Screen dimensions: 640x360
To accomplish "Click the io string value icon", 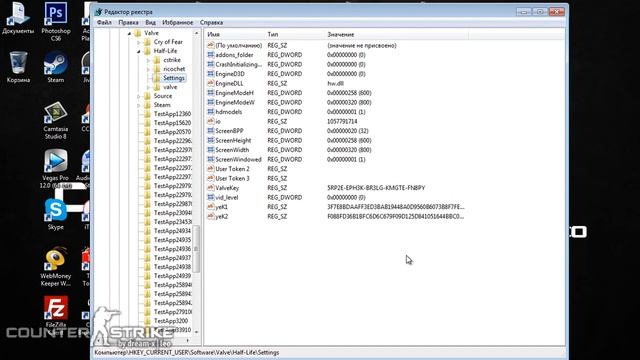I will 211,121.
